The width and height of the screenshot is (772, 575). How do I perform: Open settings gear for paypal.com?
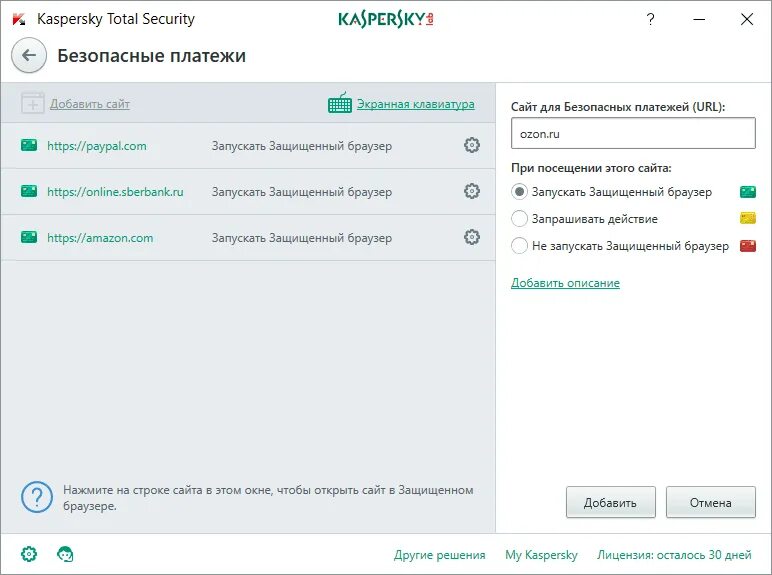[x=472, y=145]
